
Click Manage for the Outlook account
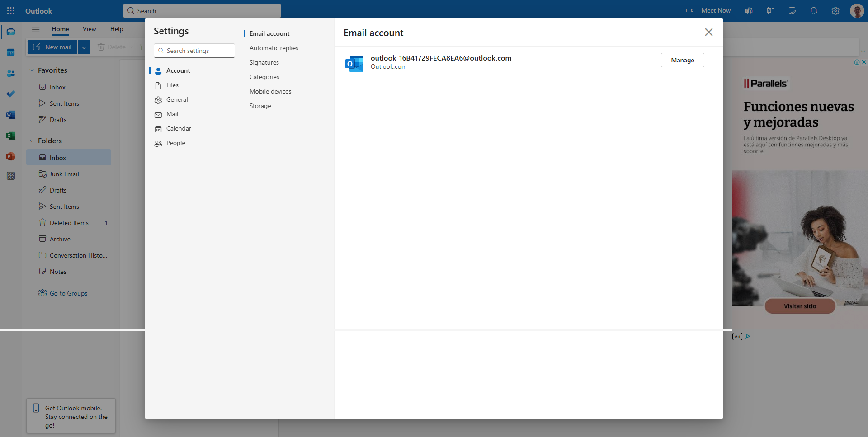pyautogui.click(x=683, y=60)
